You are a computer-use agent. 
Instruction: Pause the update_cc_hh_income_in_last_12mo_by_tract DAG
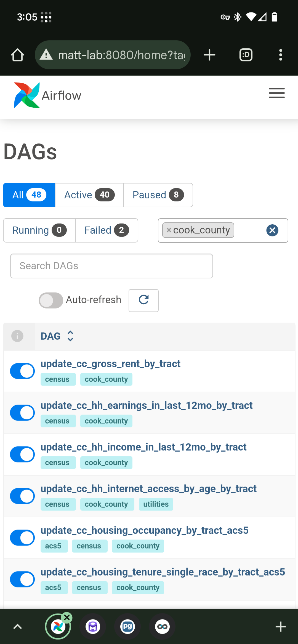click(x=22, y=454)
